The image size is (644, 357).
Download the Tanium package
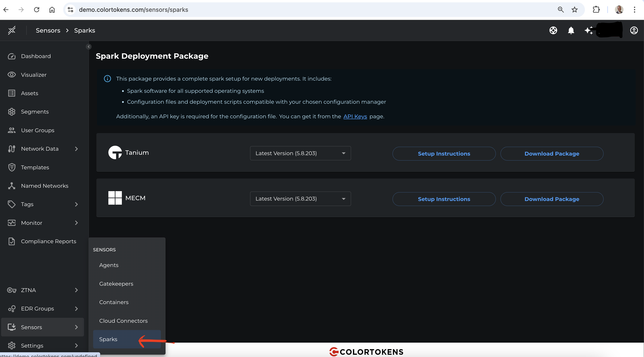[x=551, y=153]
